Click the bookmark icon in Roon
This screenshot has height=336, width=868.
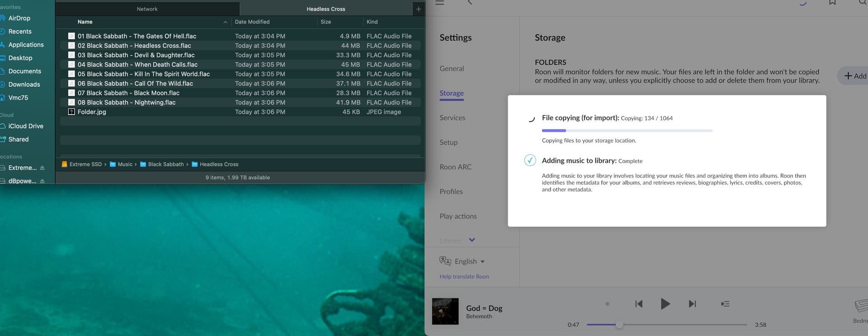[x=832, y=2]
